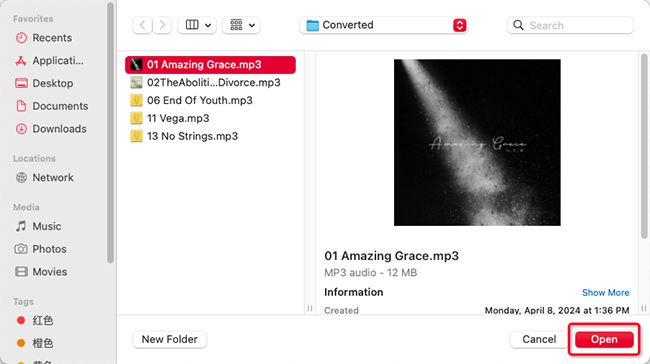Open the column view mode dropdown
The height and width of the screenshot is (364, 650).
tap(197, 25)
